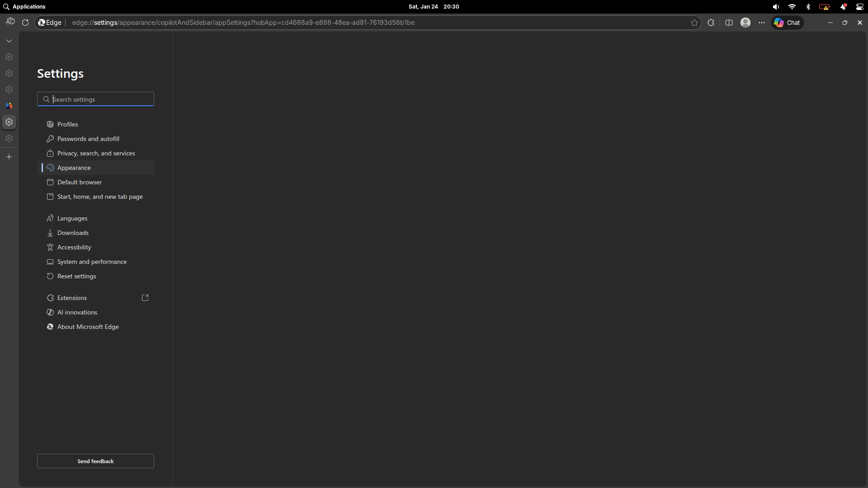Open the system volume indicator
The height and width of the screenshot is (488, 868).
776,7
